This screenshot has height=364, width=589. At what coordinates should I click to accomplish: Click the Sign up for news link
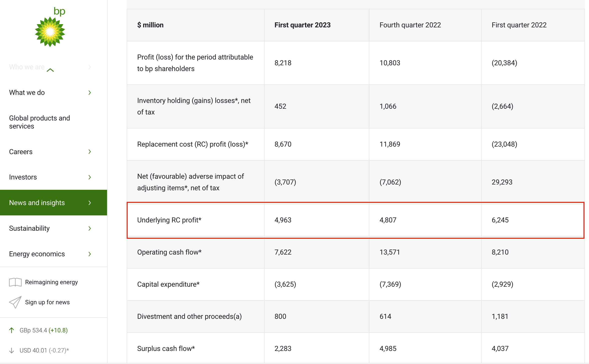pos(47,302)
